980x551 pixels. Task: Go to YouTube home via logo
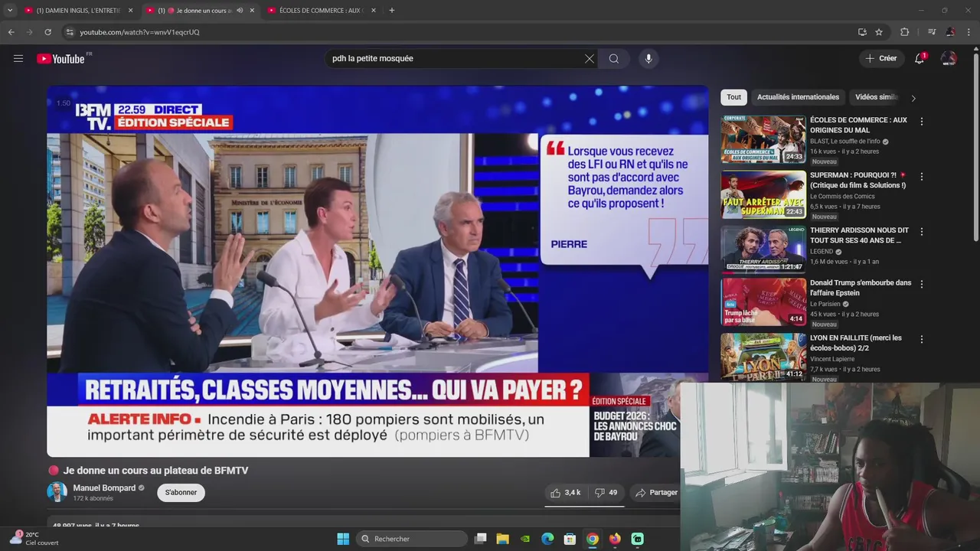pos(60,59)
